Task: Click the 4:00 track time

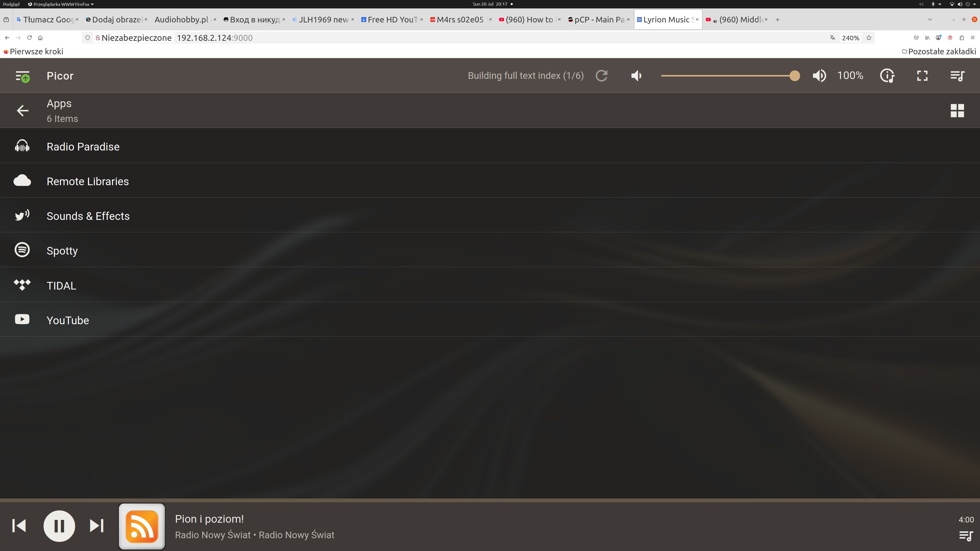Action: (x=966, y=519)
